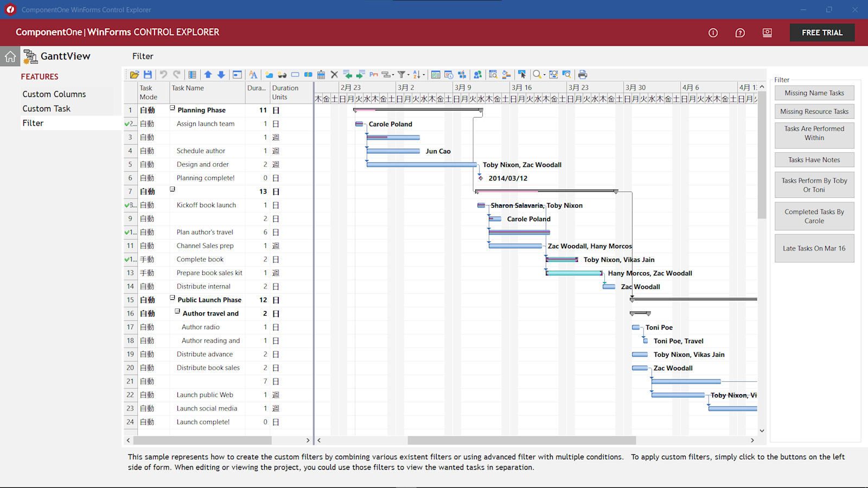Image resolution: width=868 pixels, height=488 pixels.
Task: Apply Missing Resource Tasks filter
Action: pyautogui.click(x=814, y=112)
